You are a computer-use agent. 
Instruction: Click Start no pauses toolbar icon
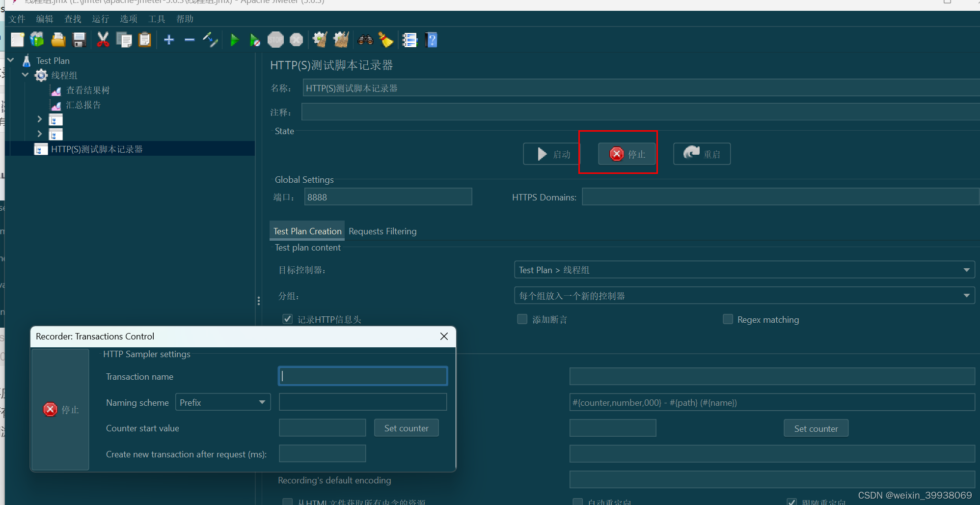click(255, 40)
